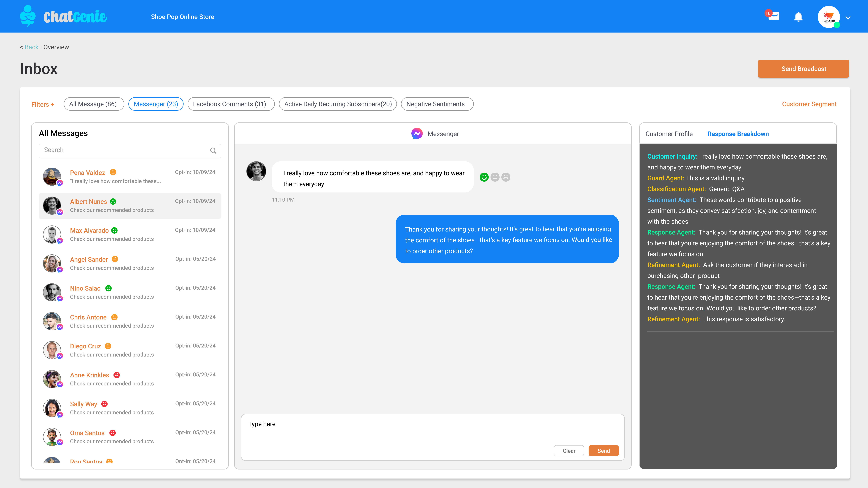The image size is (868, 488).
Task: Click Pena Valdez neutral sentiment icon
Action: (113, 172)
